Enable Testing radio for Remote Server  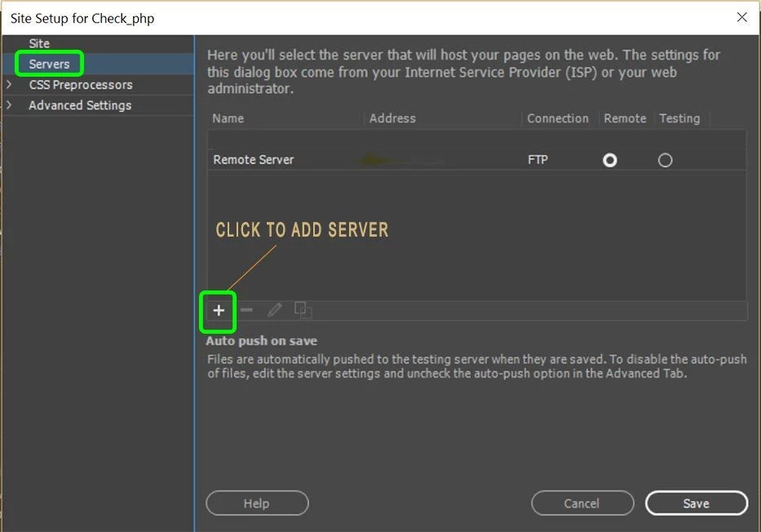click(x=665, y=160)
